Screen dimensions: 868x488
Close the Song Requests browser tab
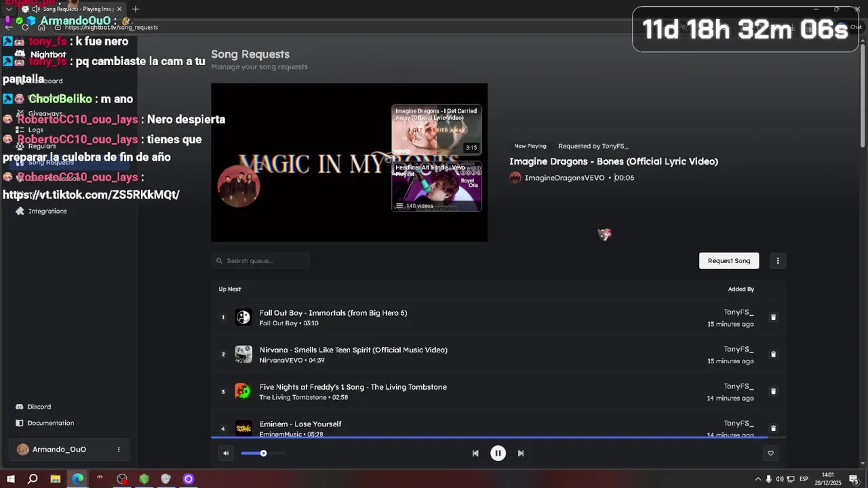tap(119, 9)
